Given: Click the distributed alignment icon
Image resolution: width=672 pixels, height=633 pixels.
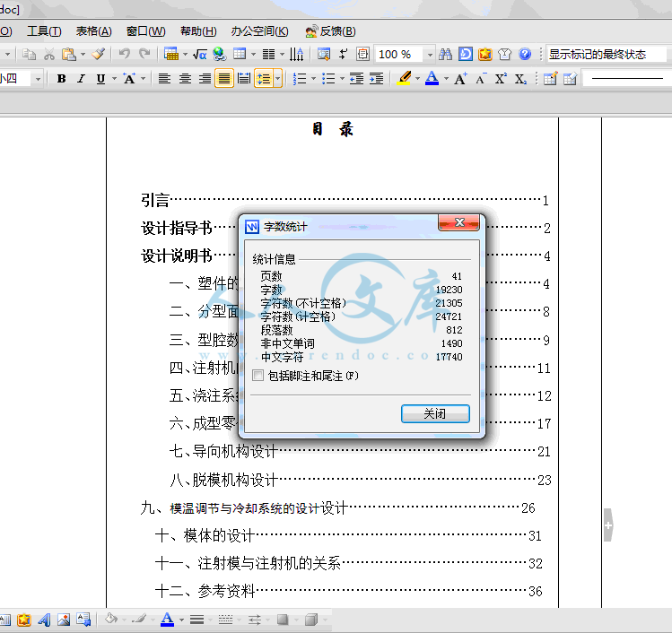Looking at the screenshot, I should (x=244, y=79).
